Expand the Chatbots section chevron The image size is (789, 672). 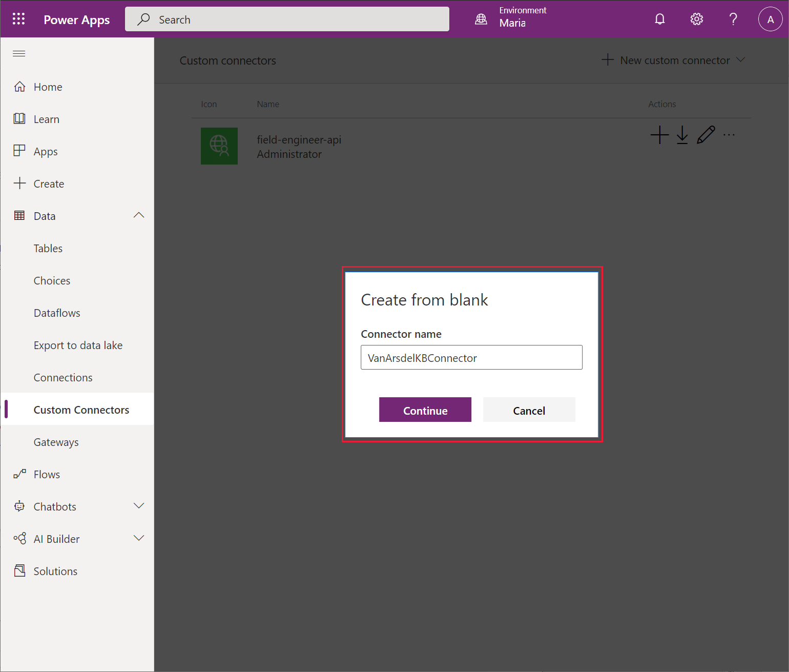pos(139,506)
